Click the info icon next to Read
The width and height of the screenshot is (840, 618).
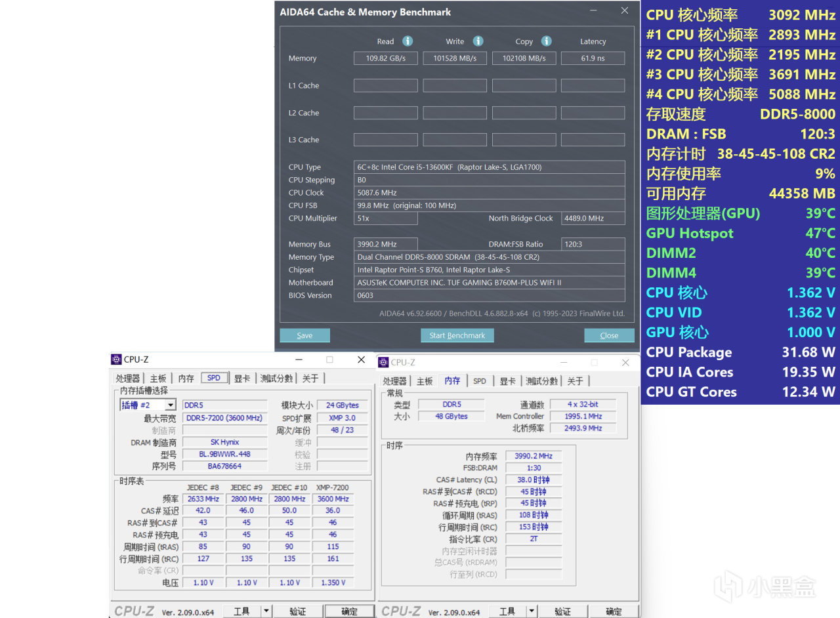(x=408, y=41)
